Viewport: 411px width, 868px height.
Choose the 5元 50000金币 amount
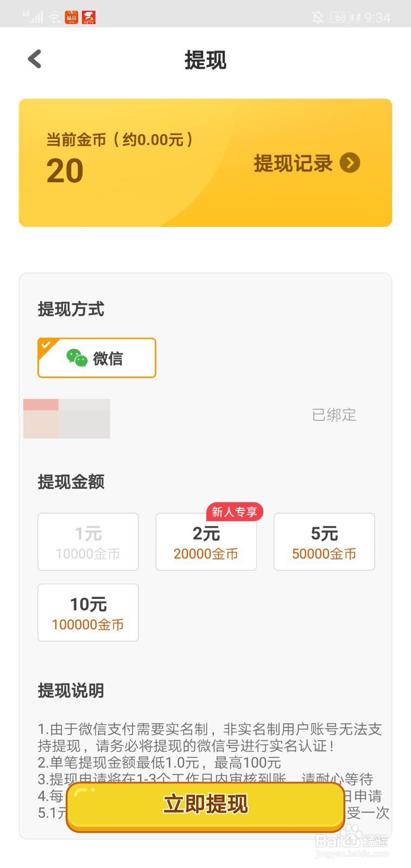click(324, 542)
